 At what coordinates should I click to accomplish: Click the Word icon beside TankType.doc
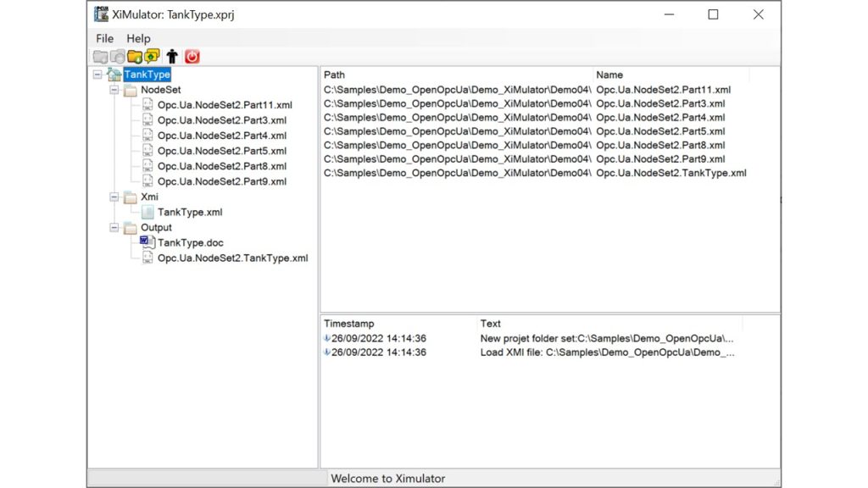[147, 242]
